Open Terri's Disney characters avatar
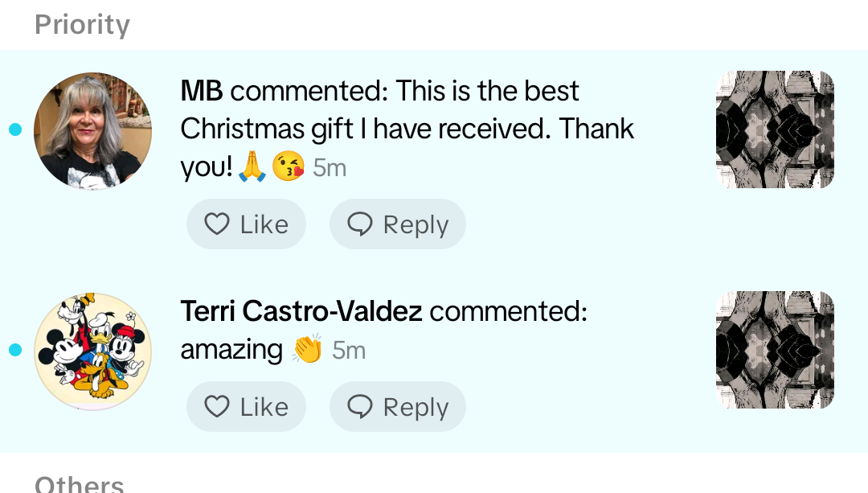868x493 pixels. tap(92, 351)
